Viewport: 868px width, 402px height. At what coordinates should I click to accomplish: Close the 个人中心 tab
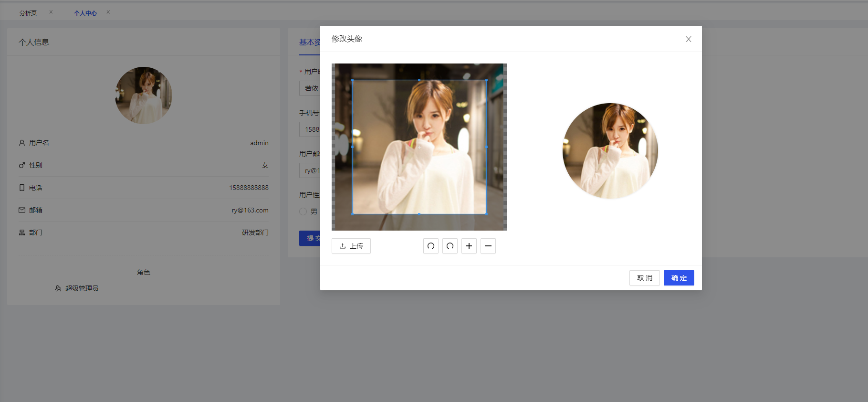(108, 12)
